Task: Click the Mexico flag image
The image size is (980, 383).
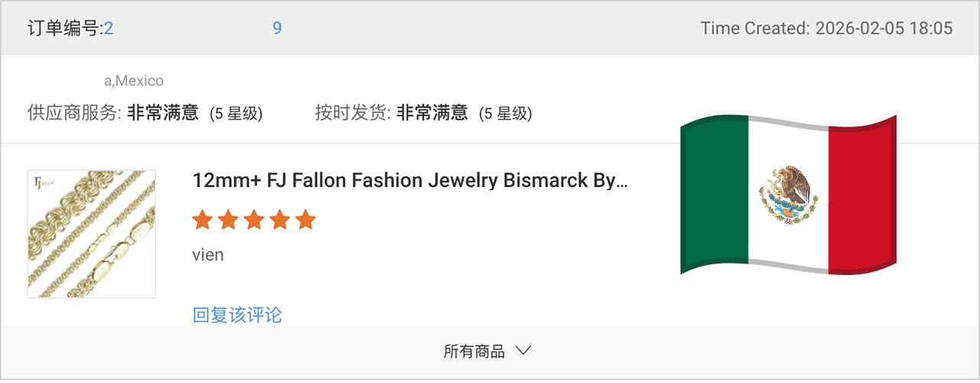Action: (788, 195)
